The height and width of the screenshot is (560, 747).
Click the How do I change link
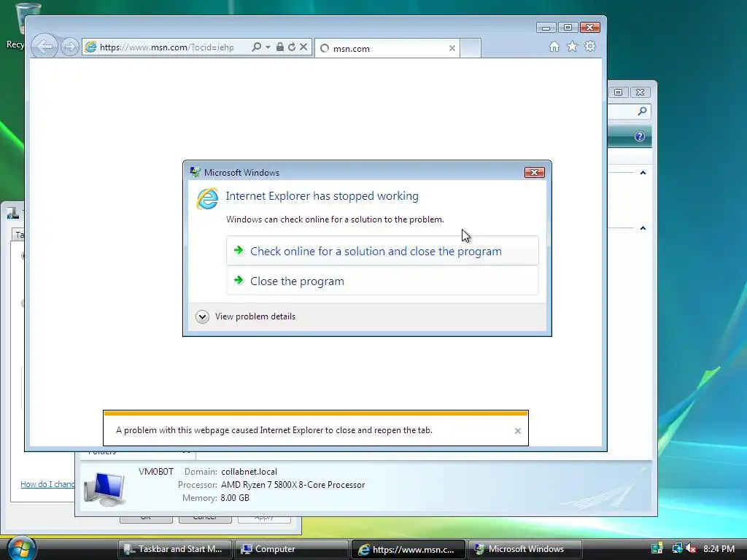47,484
